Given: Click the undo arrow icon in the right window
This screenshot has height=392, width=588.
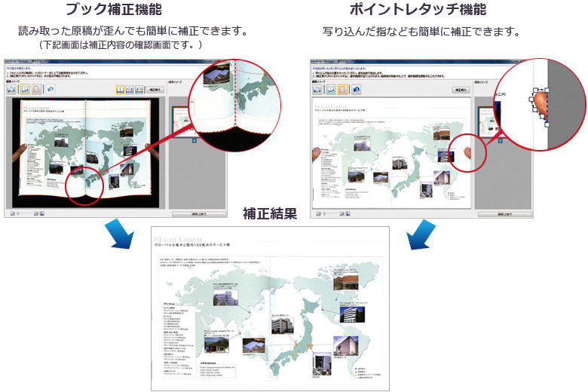Looking at the screenshot, I should 356,89.
